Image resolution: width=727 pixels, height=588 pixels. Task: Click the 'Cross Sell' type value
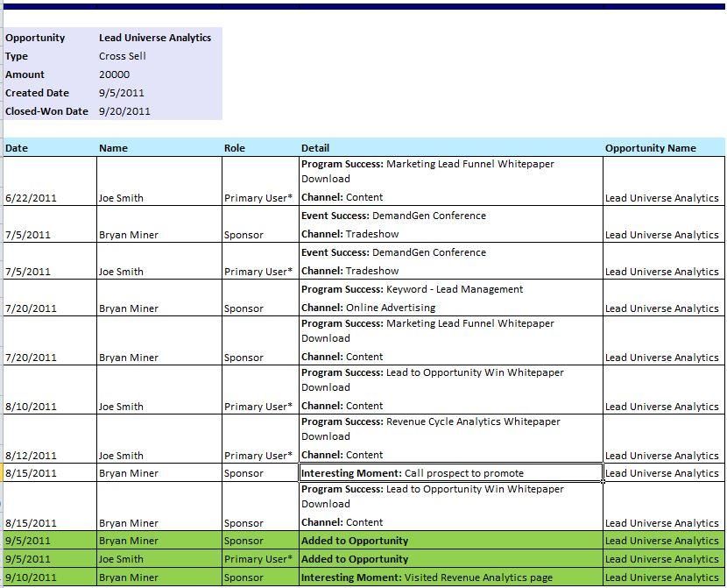(123, 56)
